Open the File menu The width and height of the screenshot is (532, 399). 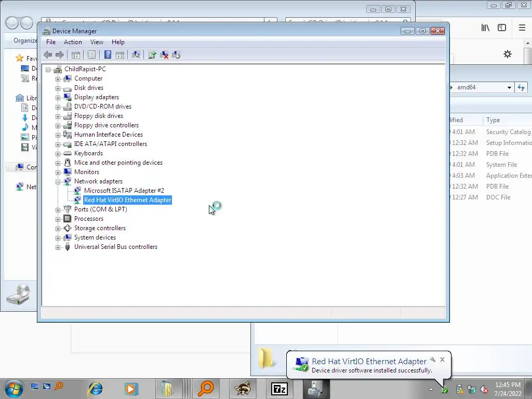(x=51, y=42)
